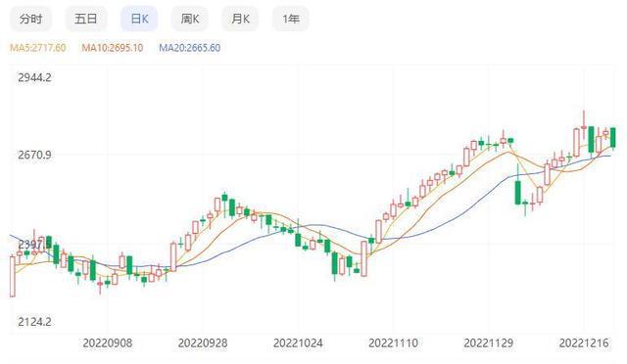Click the MA20:2665.60 indicator label
627x364 pixels.
click(189, 48)
